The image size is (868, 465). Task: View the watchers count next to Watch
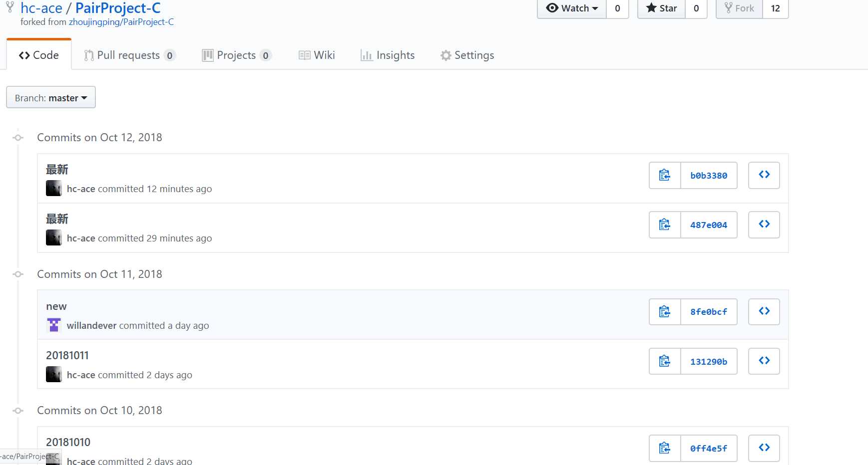pos(618,8)
